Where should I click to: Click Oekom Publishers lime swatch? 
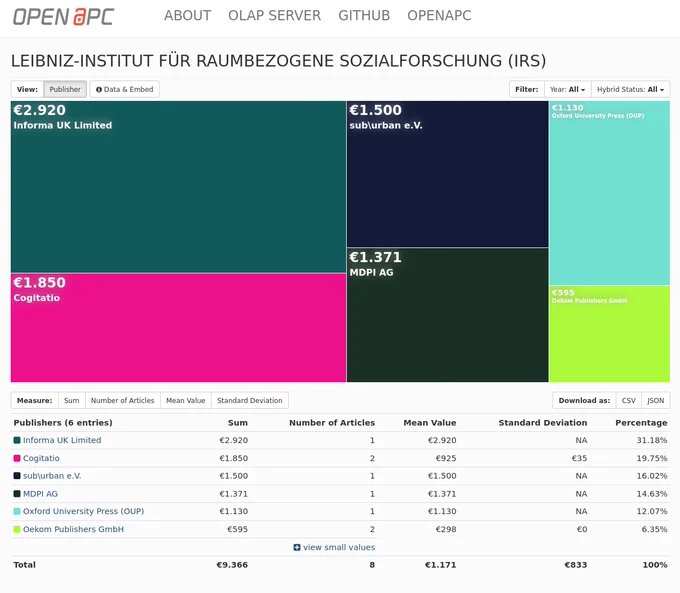pyautogui.click(x=17, y=529)
